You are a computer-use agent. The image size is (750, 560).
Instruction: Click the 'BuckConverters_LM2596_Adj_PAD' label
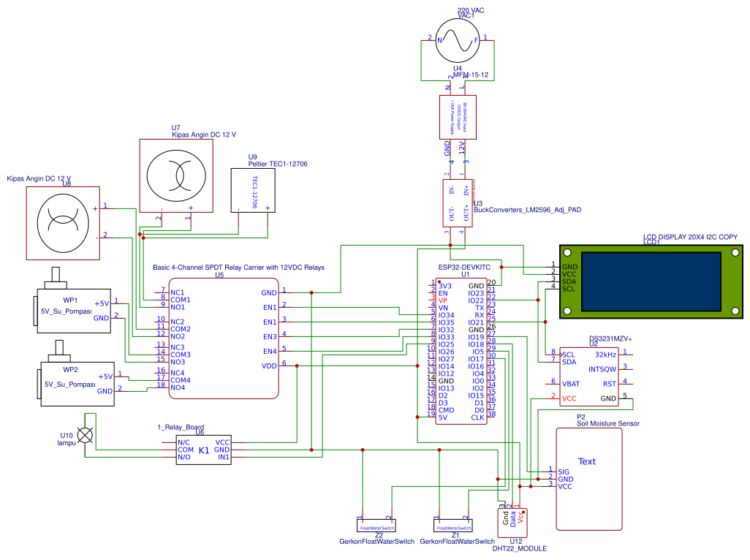[528, 210]
